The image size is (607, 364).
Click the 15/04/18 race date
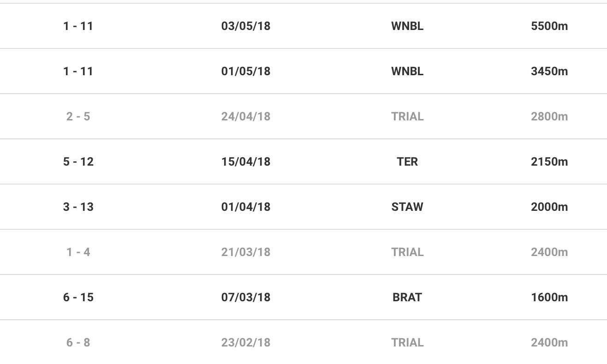245,162
